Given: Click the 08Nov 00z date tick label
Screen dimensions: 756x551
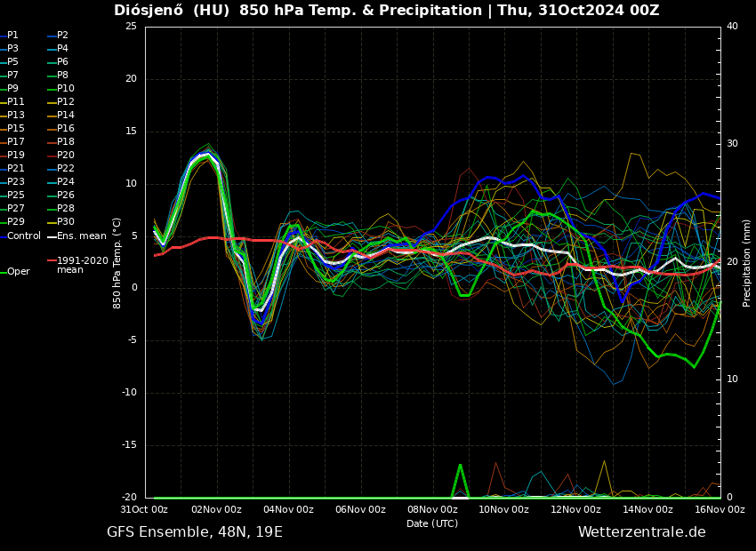Looking at the screenshot, I should [432, 510].
